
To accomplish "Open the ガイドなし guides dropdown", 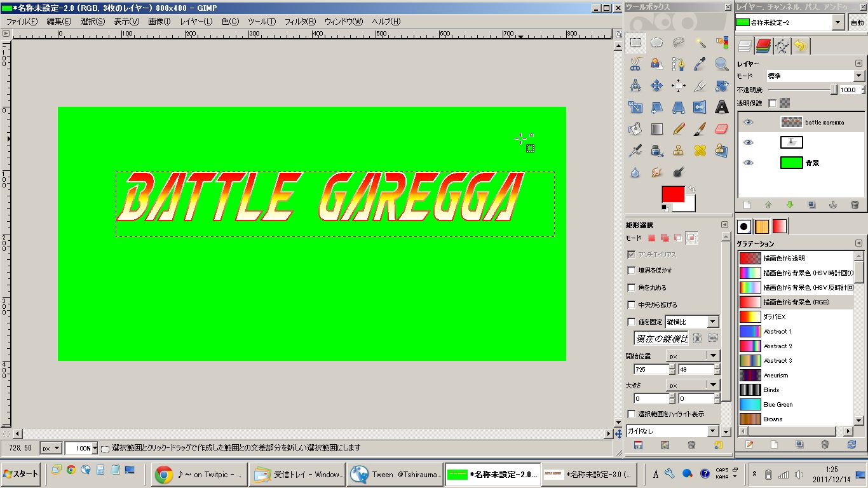I will click(672, 431).
